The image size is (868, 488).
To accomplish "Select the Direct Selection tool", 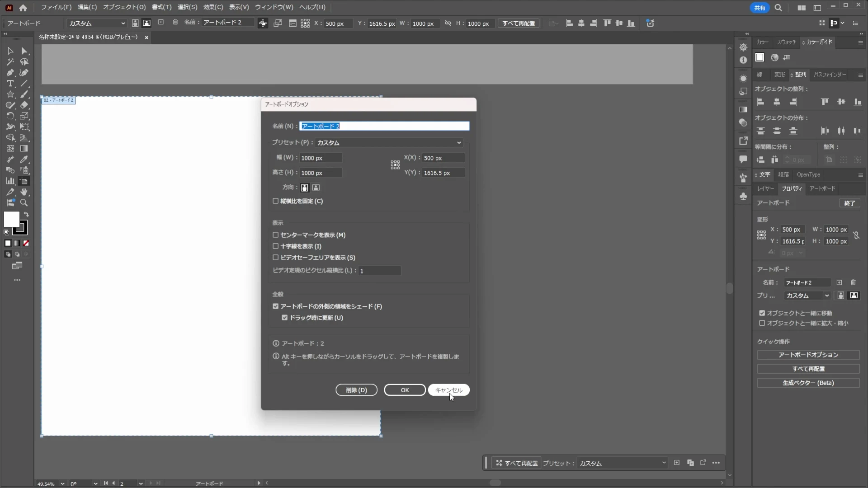I will point(24,51).
